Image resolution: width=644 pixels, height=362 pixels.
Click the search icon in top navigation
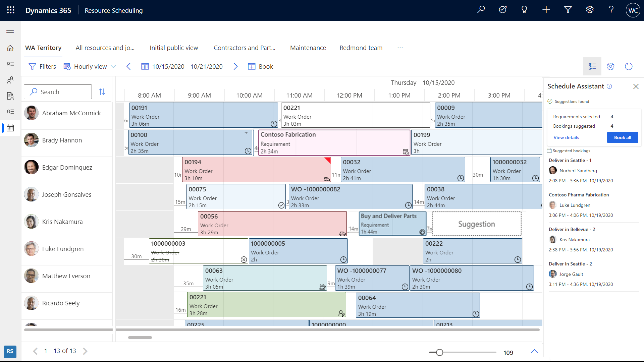(x=482, y=10)
